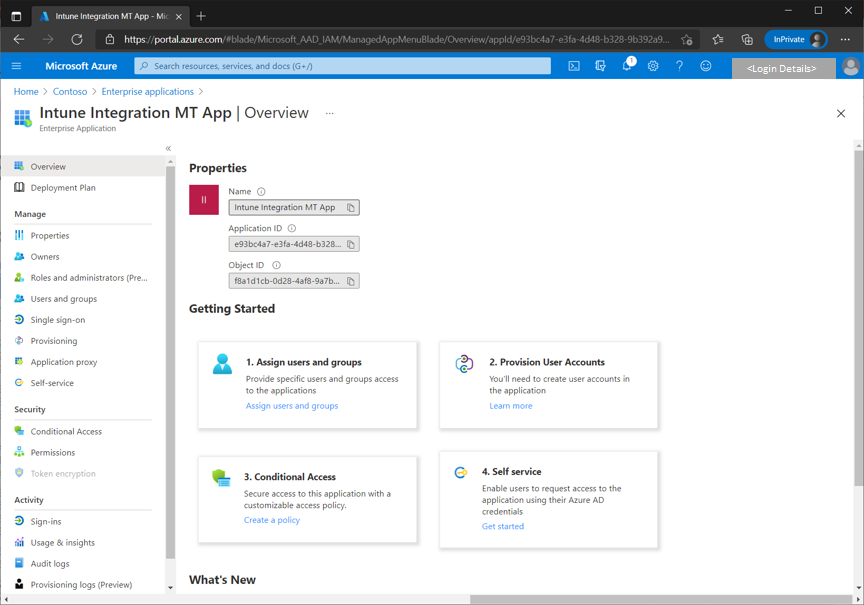This screenshot has width=864, height=605.
Task: Click the Assign users and groups link
Action: click(292, 406)
